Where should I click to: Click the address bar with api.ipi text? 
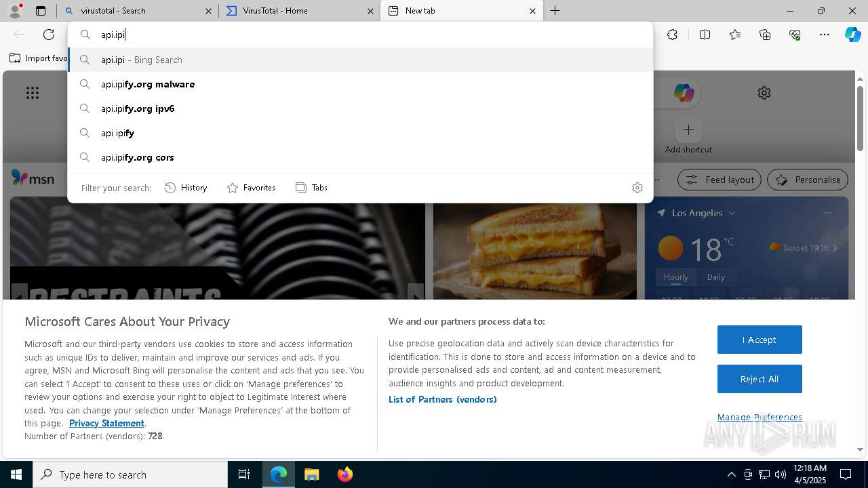(361, 35)
